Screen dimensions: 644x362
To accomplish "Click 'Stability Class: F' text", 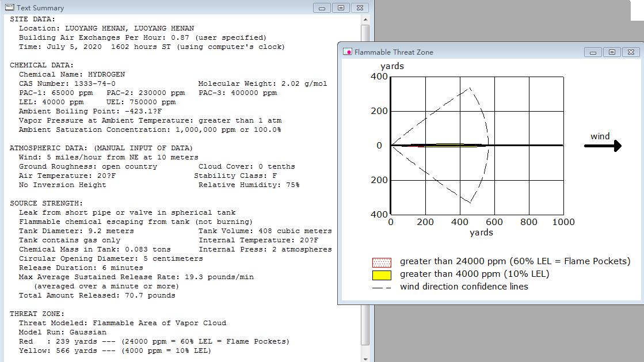I will tap(235, 176).
